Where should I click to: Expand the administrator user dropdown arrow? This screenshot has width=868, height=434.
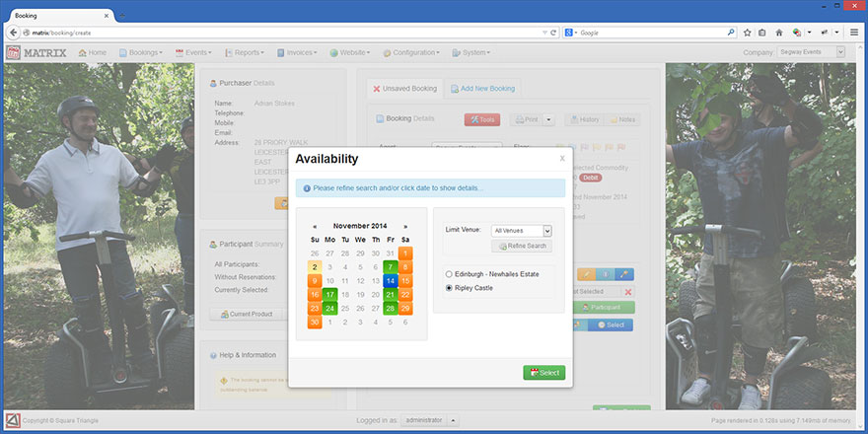click(454, 421)
